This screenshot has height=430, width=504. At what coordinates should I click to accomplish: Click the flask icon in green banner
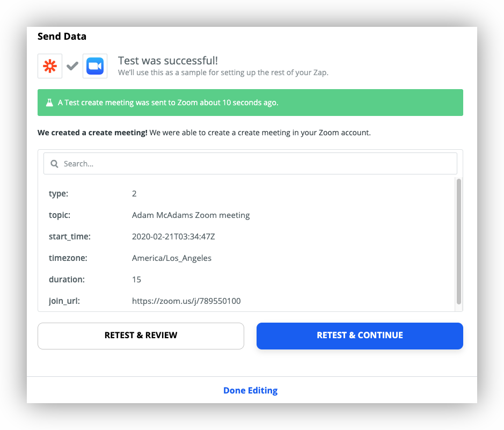pyautogui.click(x=49, y=103)
